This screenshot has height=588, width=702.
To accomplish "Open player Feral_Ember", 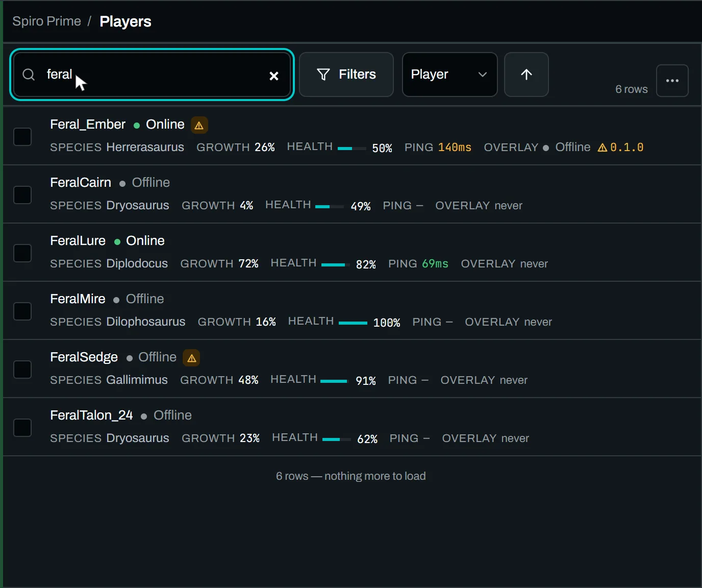I will point(88,125).
